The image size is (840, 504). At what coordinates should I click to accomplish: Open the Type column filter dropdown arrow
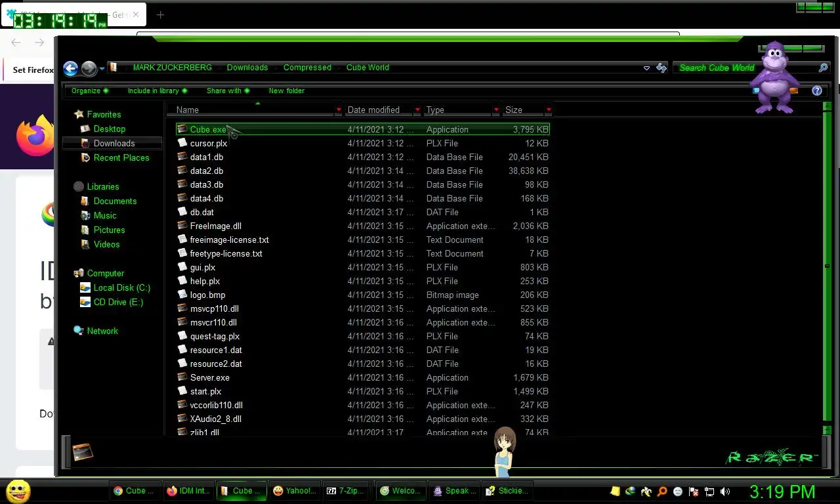tap(496, 110)
